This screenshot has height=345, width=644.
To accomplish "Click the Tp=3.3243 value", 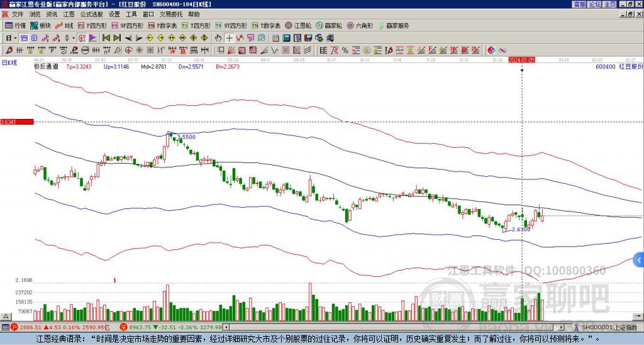I will click(x=77, y=67).
